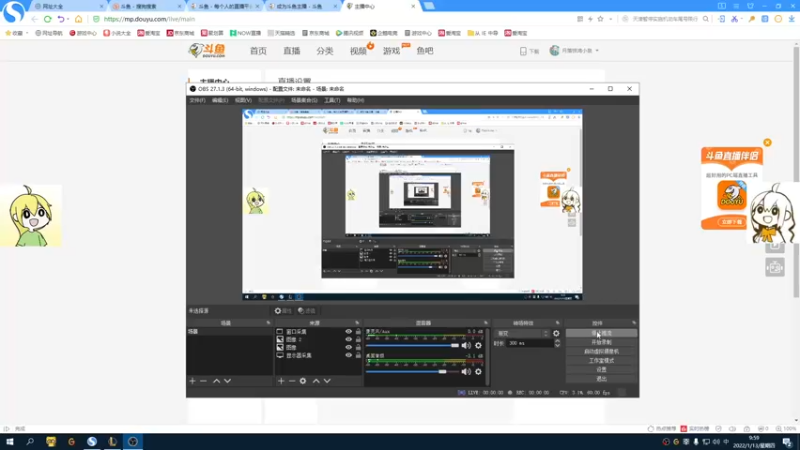This screenshot has height=450, width=800.
Task: Open settings gear for 麦克风/Aux audio channel
Action: 478,345
